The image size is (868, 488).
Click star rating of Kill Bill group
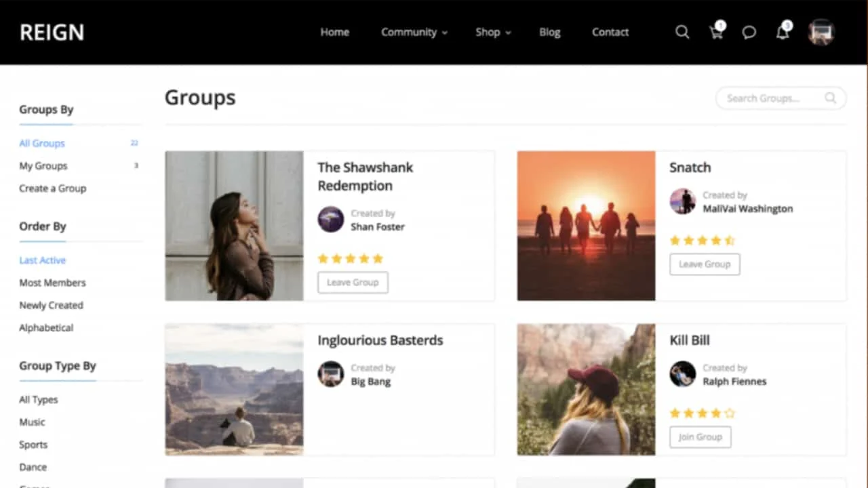(703, 413)
